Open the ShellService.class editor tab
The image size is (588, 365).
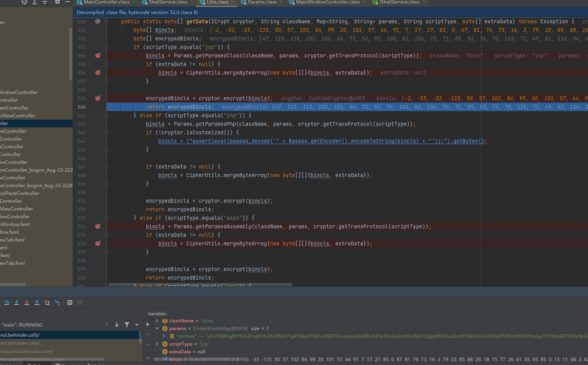point(168,2)
